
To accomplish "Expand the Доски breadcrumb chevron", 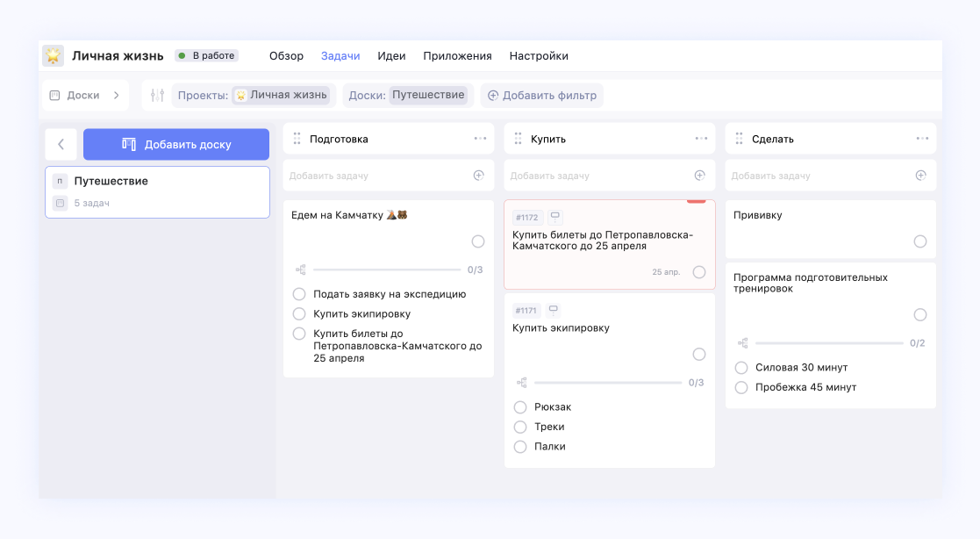I will click(117, 96).
